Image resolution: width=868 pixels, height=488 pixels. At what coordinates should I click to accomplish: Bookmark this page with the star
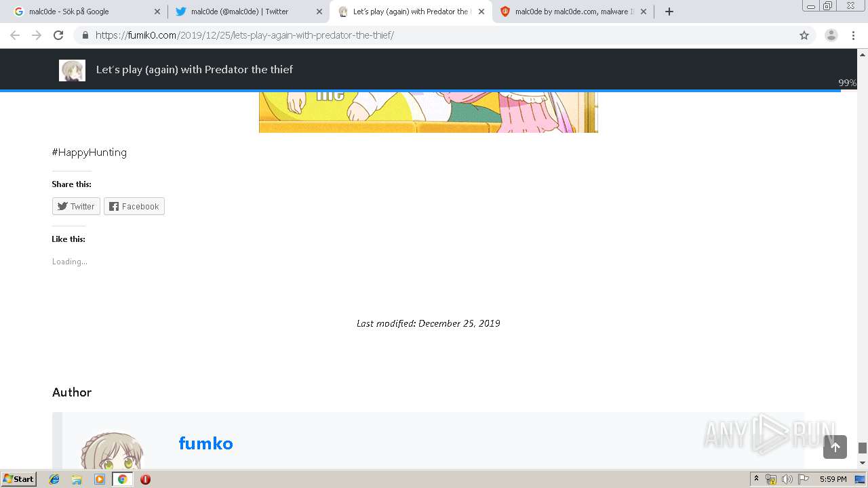(x=804, y=35)
